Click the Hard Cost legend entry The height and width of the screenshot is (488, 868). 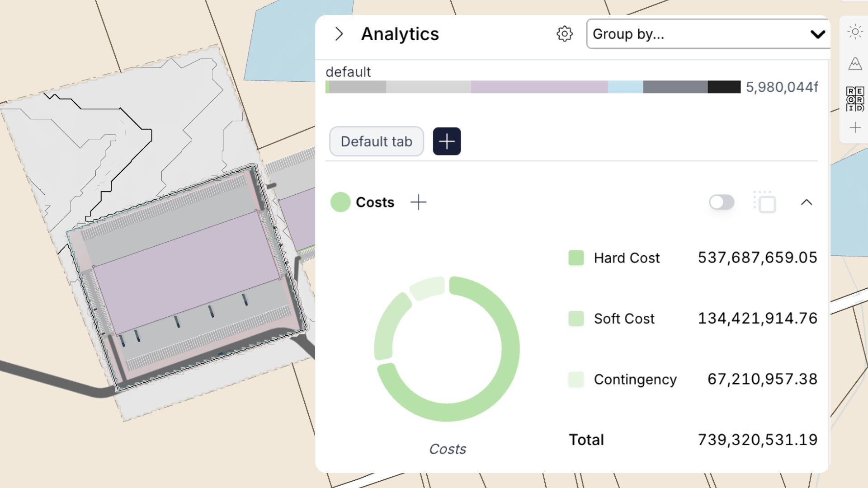click(626, 258)
